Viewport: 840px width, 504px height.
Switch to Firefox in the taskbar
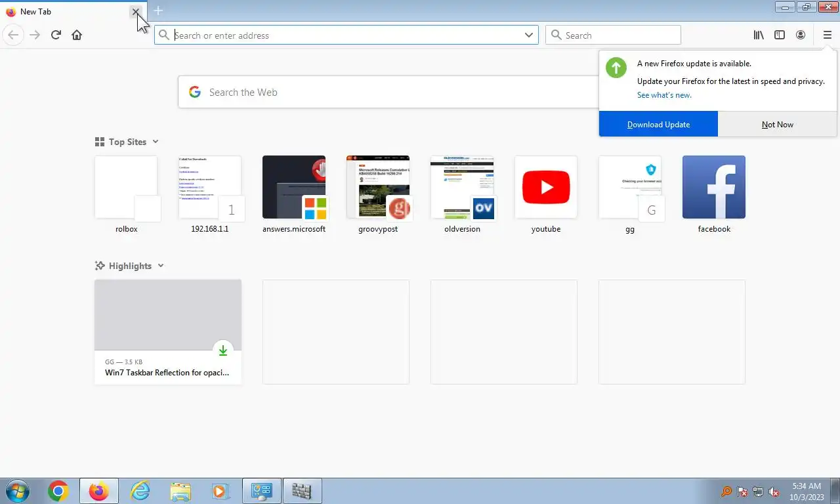point(99,491)
